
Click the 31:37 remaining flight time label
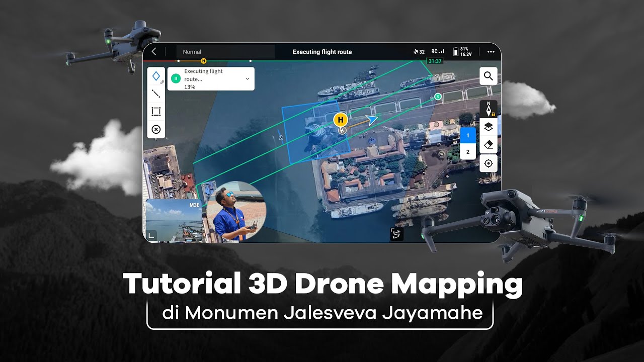(434, 61)
